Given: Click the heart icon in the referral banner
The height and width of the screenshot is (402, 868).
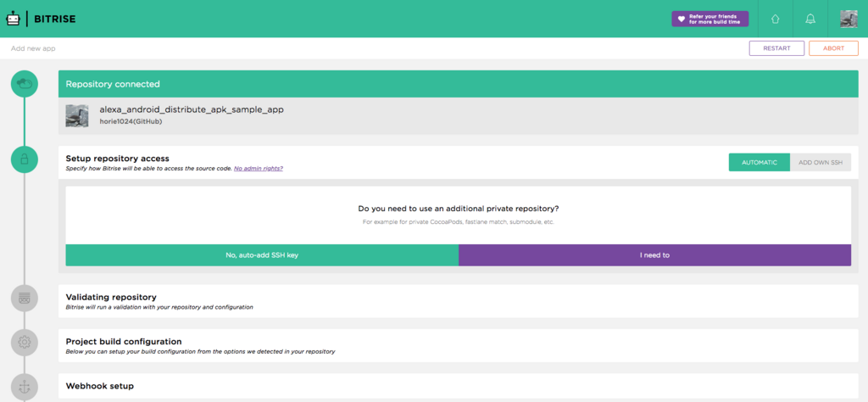Looking at the screenshot, I should pyautogui.click(x=681, y=19).
